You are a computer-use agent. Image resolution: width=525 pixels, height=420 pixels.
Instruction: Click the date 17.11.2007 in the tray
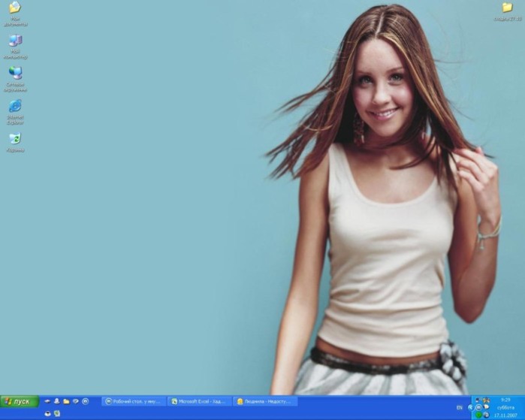505,415
